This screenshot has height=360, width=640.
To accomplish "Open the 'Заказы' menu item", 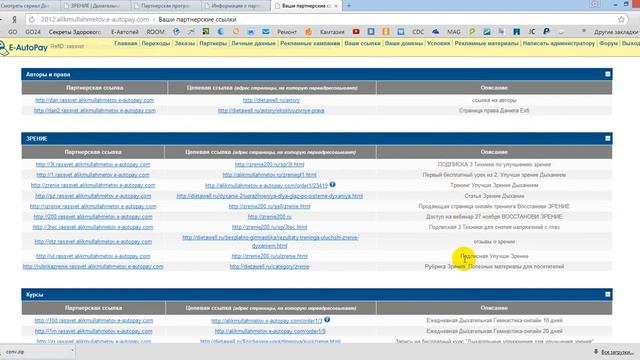I will click(x=184, y=43).
